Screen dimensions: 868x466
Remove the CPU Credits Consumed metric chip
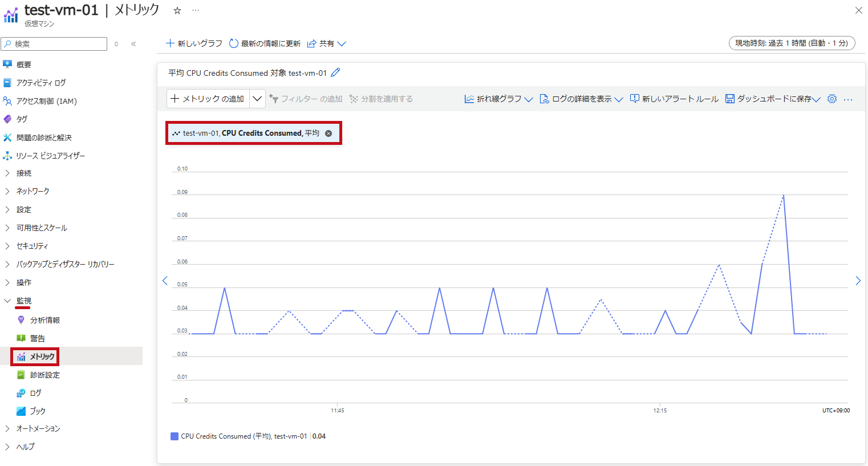tap(328, 133)
